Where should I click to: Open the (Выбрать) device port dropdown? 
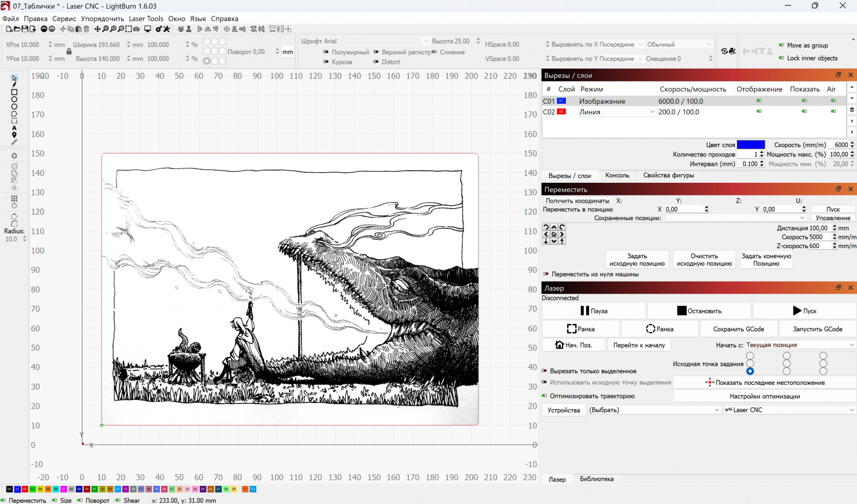tap(654, 410)
